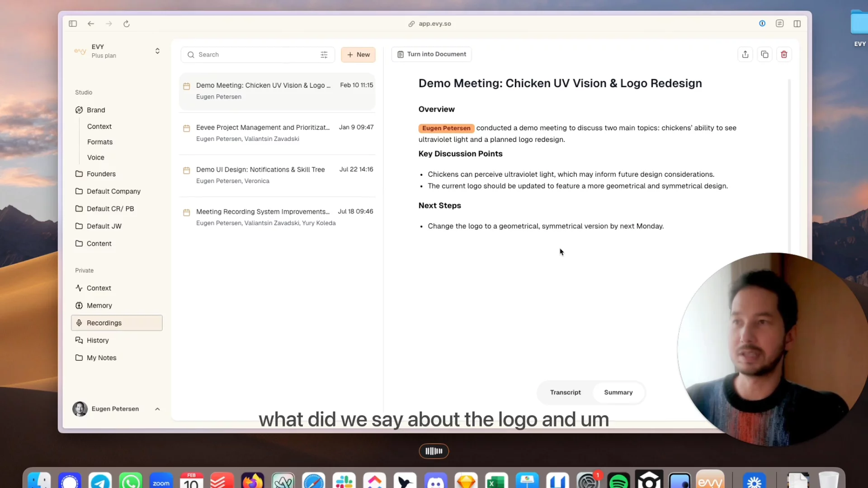
Task: Open History in sidebar
Action: [x=98, y=340]
